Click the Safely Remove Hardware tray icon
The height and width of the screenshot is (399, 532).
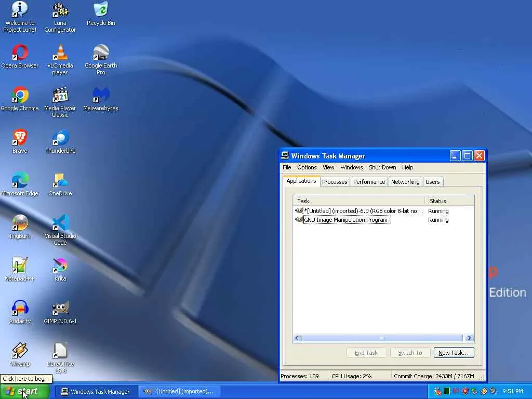point(474,391)
